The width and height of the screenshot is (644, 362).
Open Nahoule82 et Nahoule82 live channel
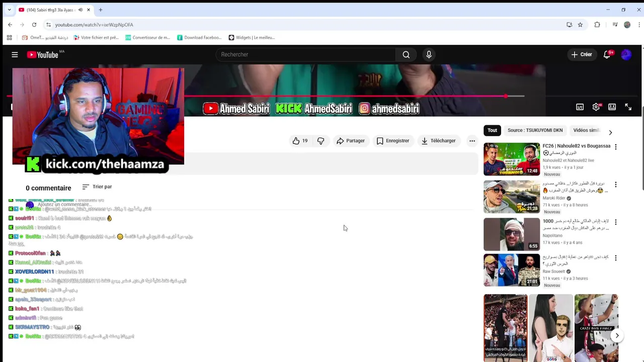coord(568,160)
